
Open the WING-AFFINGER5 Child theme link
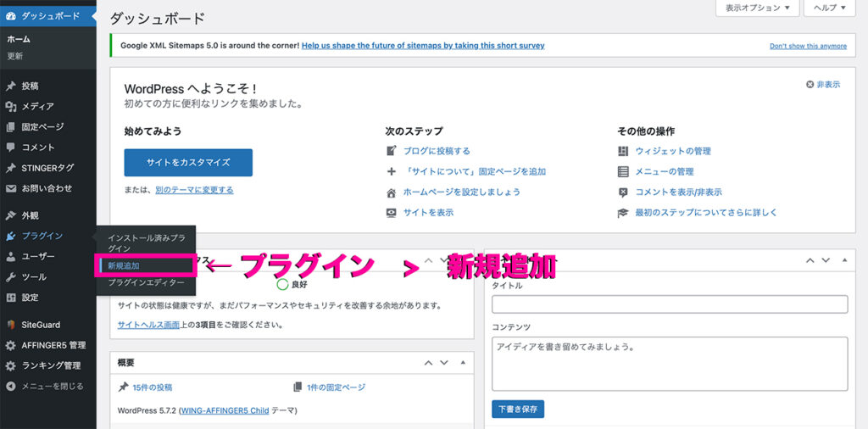pyautogui.click(x=224, y=410)
